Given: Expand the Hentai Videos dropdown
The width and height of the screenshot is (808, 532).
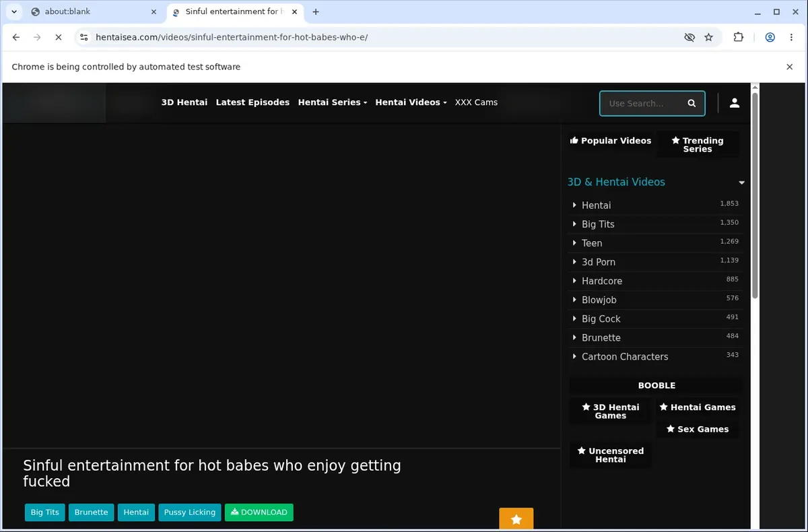Looking at the screenshot, I should 411,102.
